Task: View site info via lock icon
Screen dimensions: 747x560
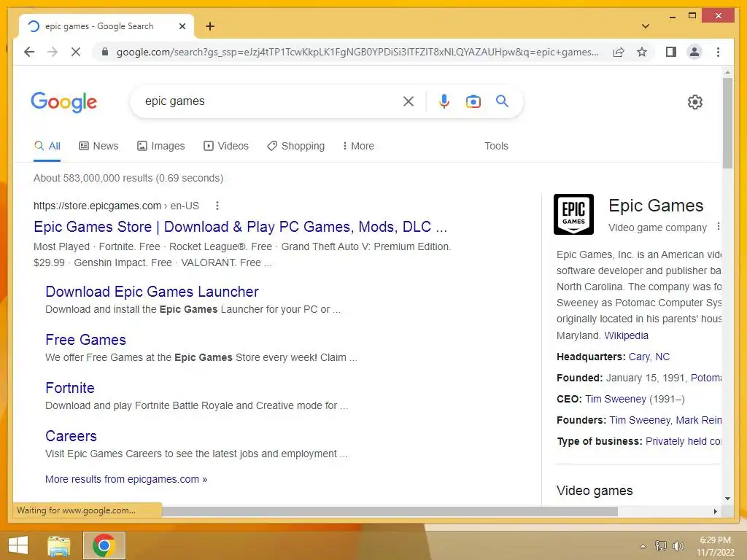Action: [105, 52]
